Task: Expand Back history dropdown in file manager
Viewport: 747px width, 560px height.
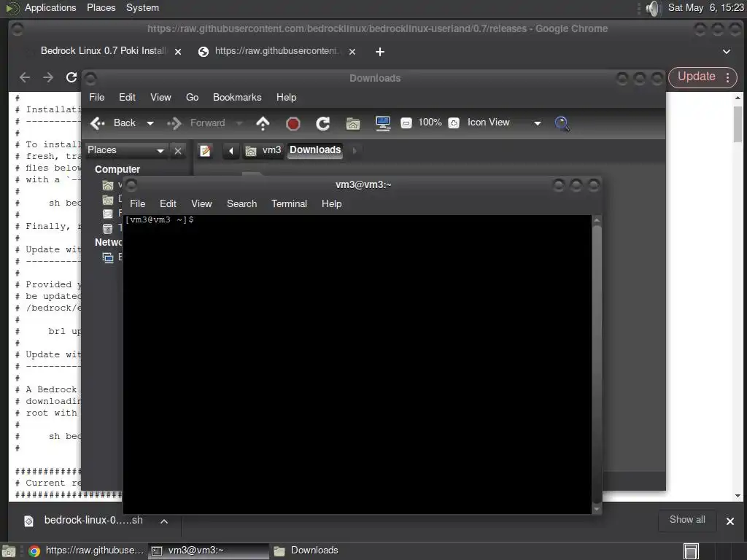Action: (x=150, y=123)
